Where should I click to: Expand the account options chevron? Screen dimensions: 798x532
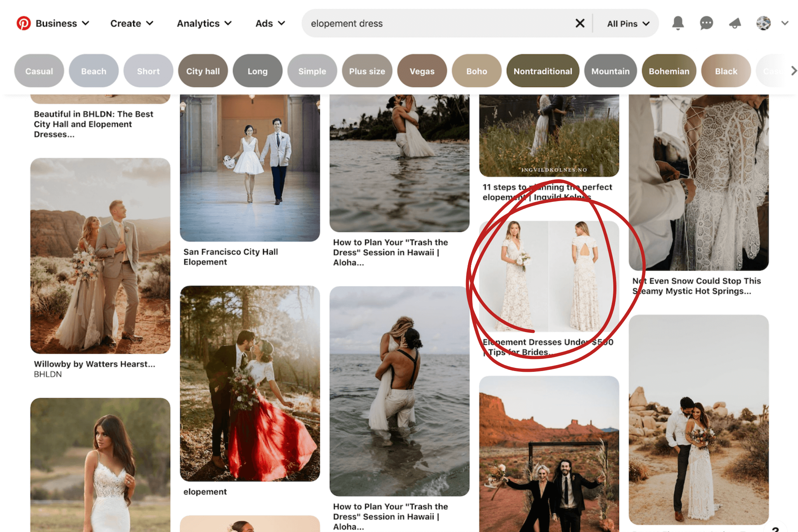[785, 23]
